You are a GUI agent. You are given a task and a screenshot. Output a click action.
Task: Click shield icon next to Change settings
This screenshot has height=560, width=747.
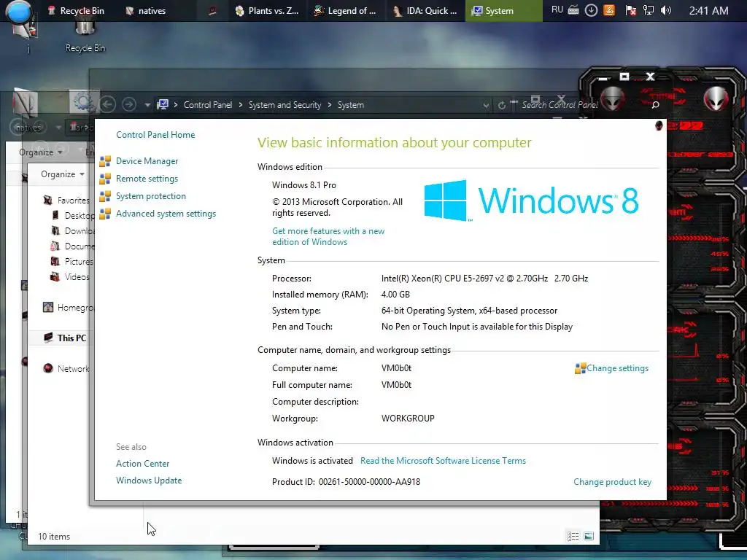pos(580,368)
